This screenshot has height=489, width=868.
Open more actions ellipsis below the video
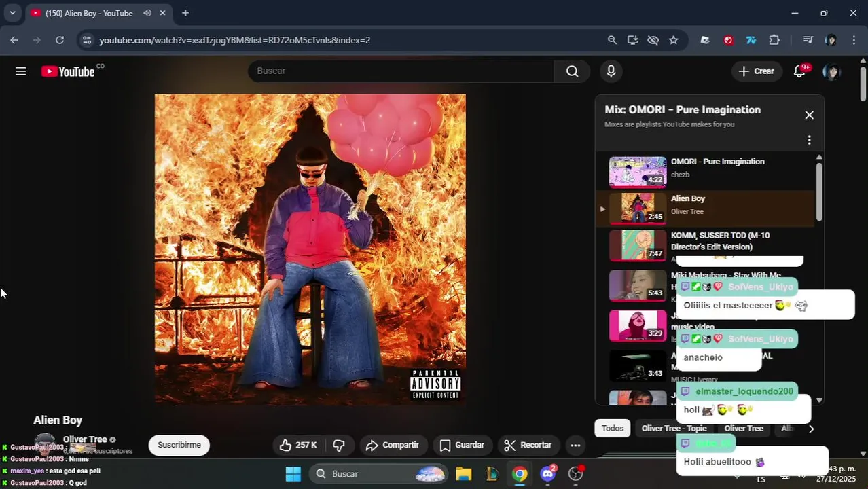click(575, 446)
